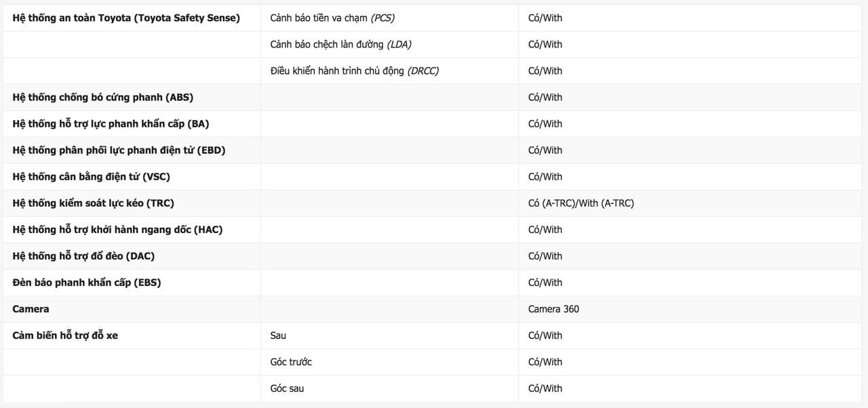Click the "Camera" row label
Viewport: 868px width, 408px height.
point(31,309)
